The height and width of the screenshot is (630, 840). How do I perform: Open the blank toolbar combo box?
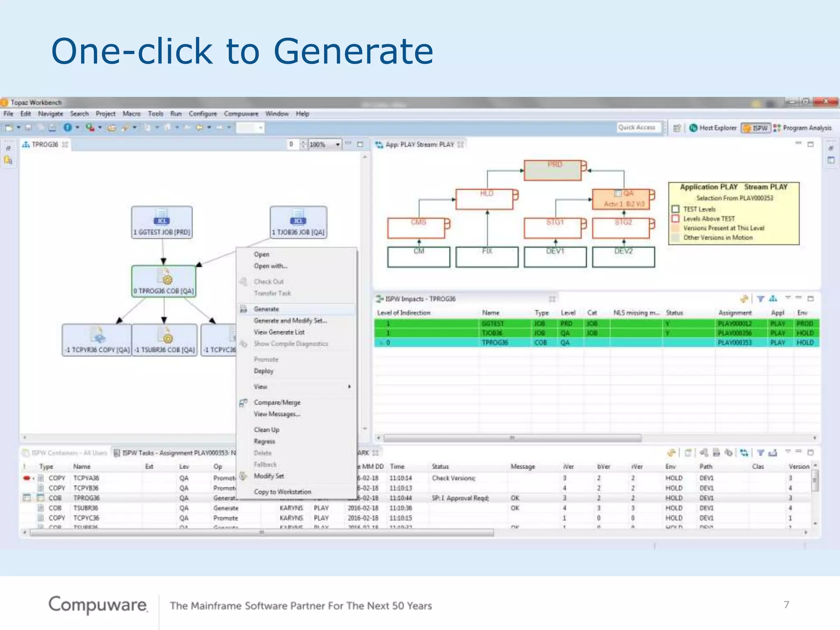(x=251, y=128)
